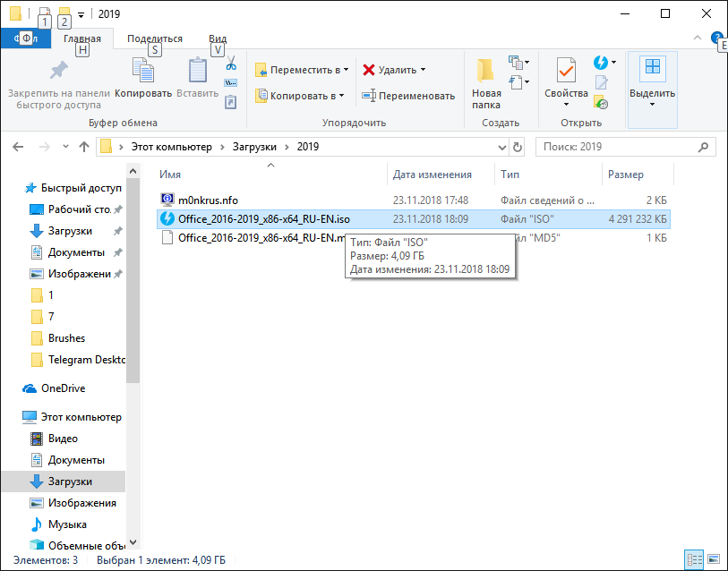Go up one level with up arrow
Image resolution: width=728 pixels, height=571 pixels.
[84, 147]
